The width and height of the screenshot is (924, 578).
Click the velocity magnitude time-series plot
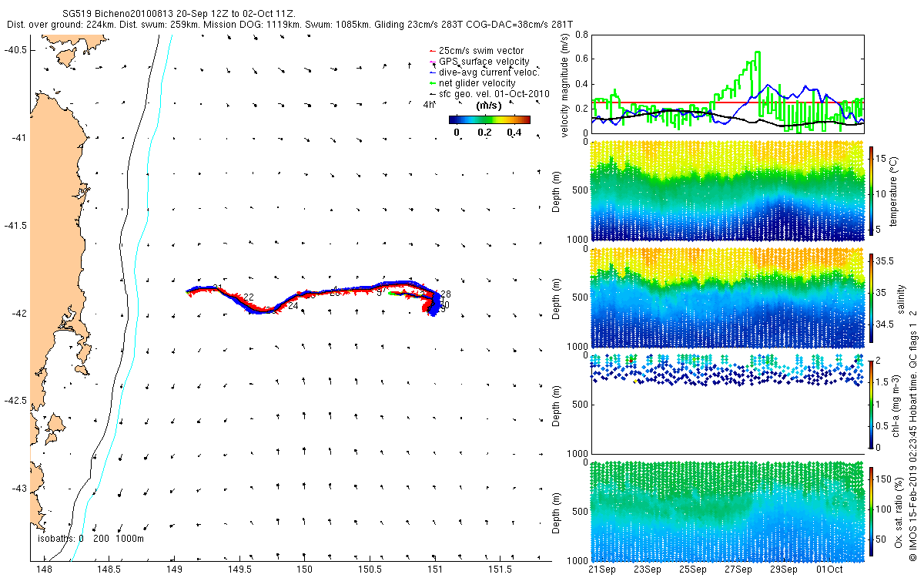point(728,83)
